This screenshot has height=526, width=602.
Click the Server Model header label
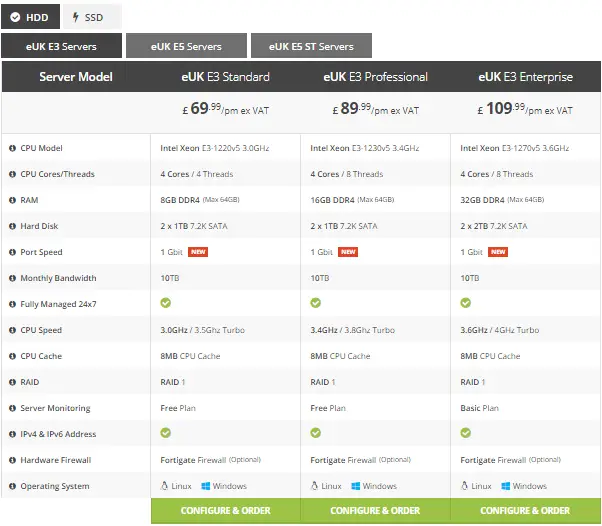(x=76, y=77)
